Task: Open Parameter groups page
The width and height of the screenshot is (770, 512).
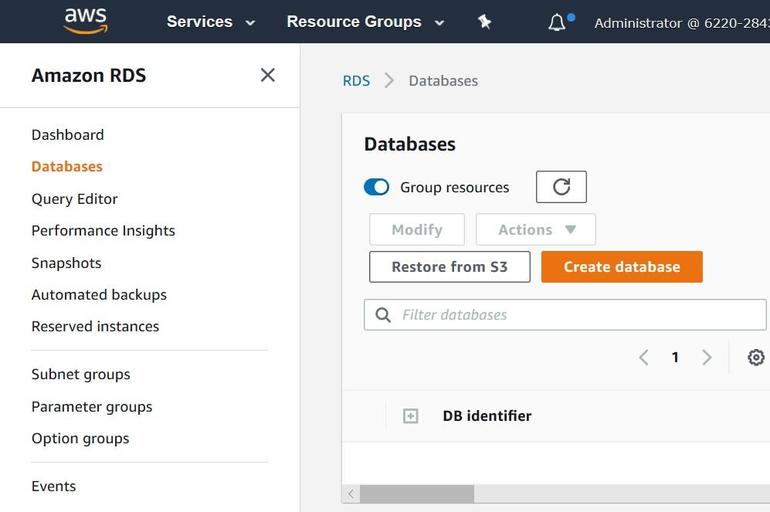Action: [92, 407]
